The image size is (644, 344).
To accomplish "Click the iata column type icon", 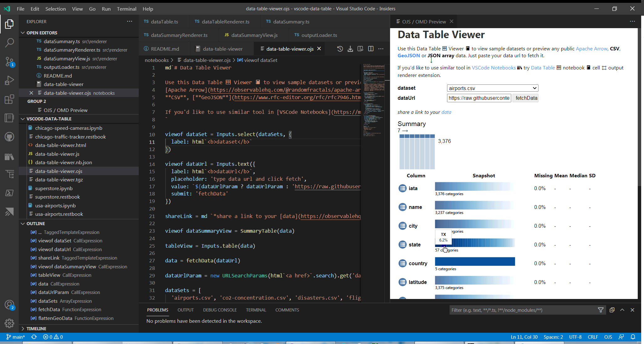I will pos(402,188).
